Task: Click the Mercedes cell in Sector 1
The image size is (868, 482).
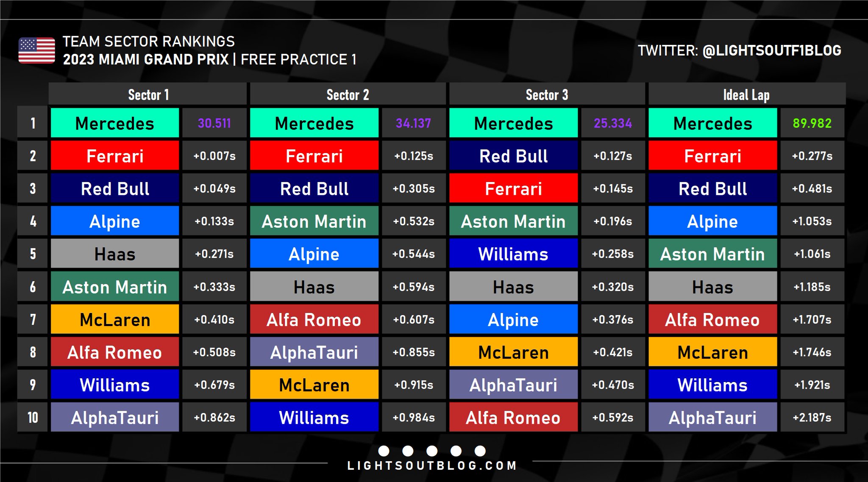Action: coord(115,123)
